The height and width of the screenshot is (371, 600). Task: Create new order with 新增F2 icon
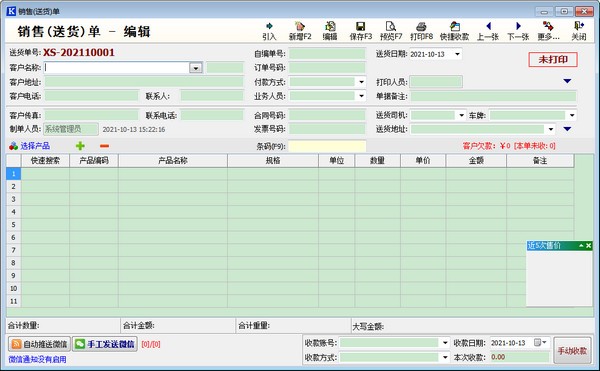click(x=300, y=31)
